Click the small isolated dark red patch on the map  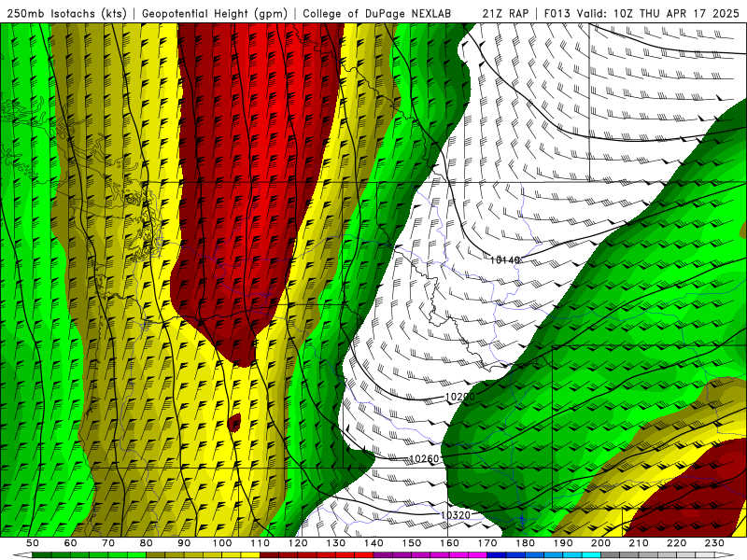pyautogui.click(x=234, y=423)
